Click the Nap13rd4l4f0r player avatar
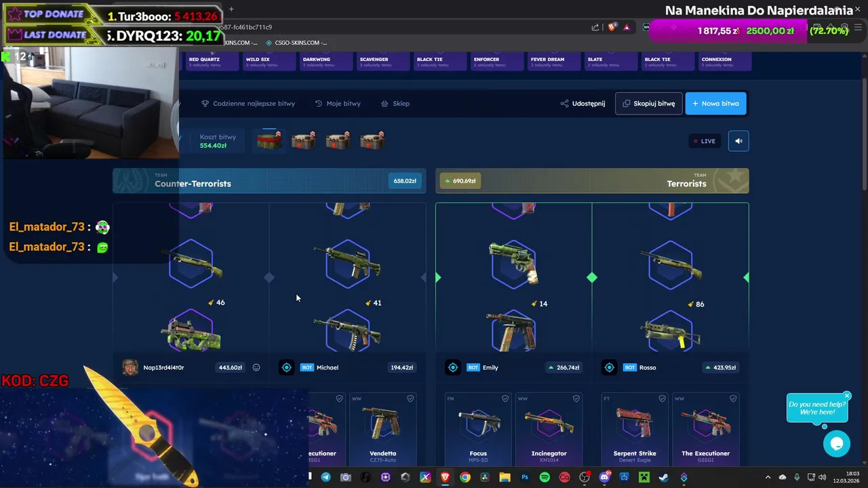Viewport: 868px width, 488px height. [x=130, y=367]
